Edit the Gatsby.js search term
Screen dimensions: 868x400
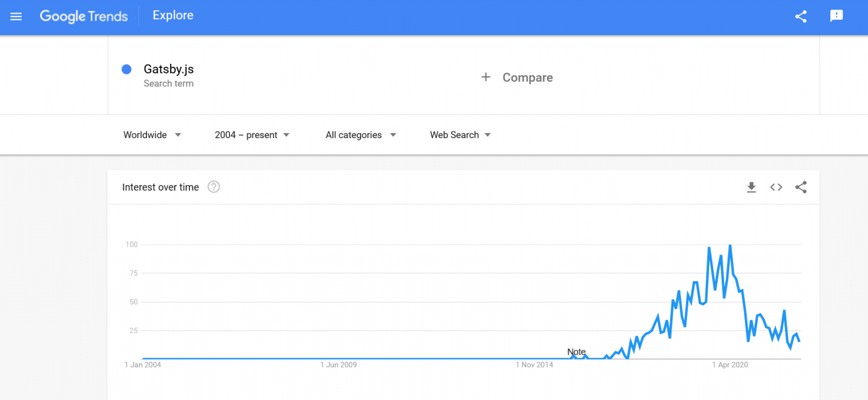coord(168,70)
